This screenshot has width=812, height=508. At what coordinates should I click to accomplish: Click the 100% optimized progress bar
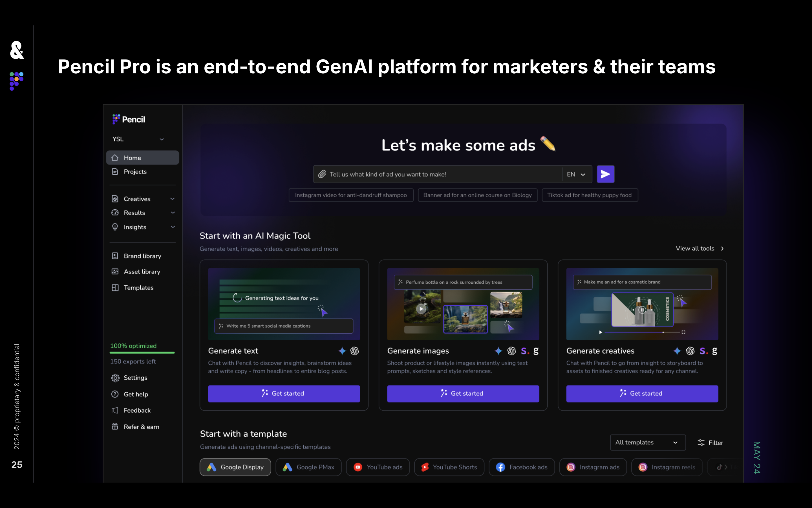click(x=142, y=352)
